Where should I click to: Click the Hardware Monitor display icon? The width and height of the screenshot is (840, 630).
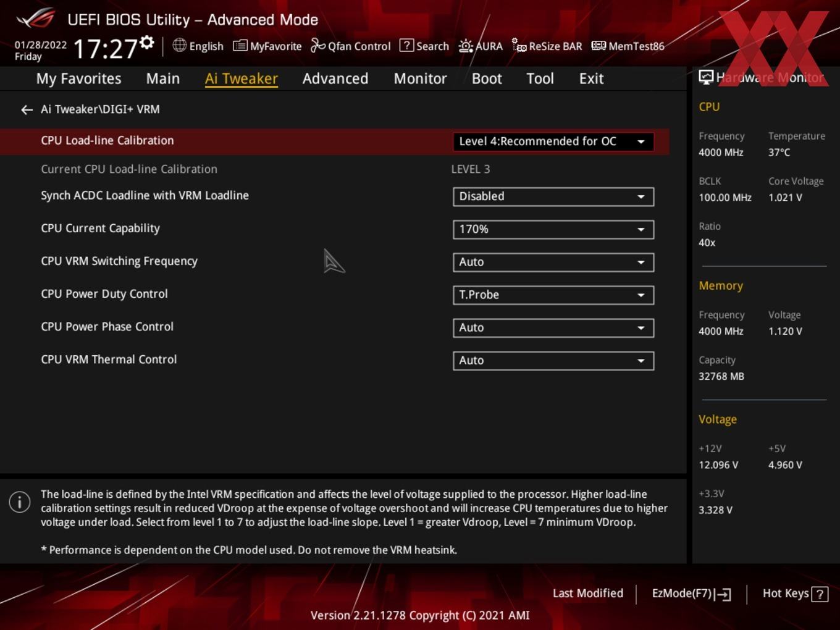click(706, 77)
